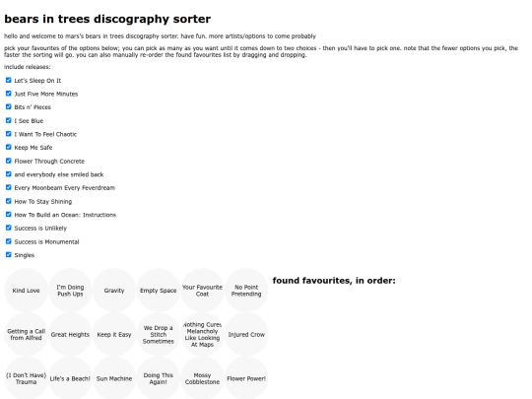Pick Empty Space as a favourite
This screenshot has height=399, width=532.
[x=159, y=290]
